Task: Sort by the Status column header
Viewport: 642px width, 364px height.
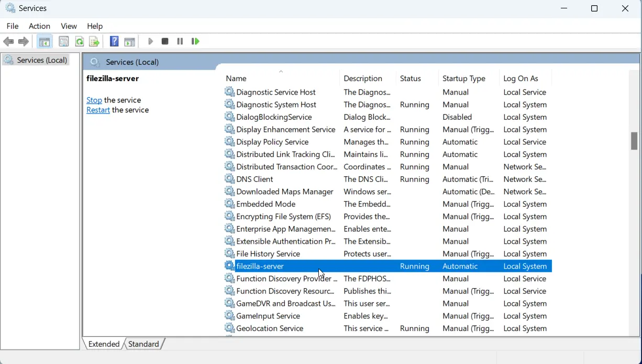Action: (x=417, y=78)
